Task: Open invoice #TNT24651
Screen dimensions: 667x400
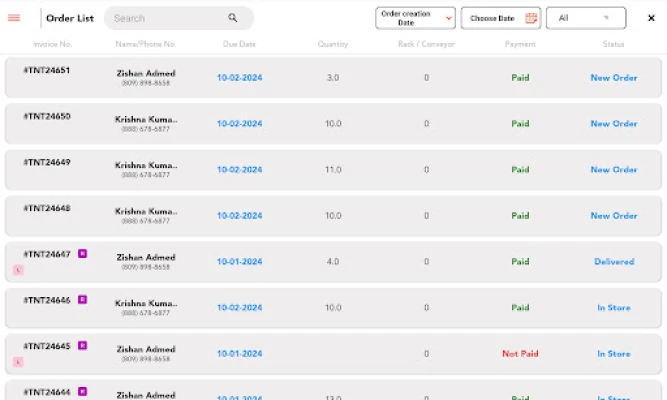Action: (47, 71)
